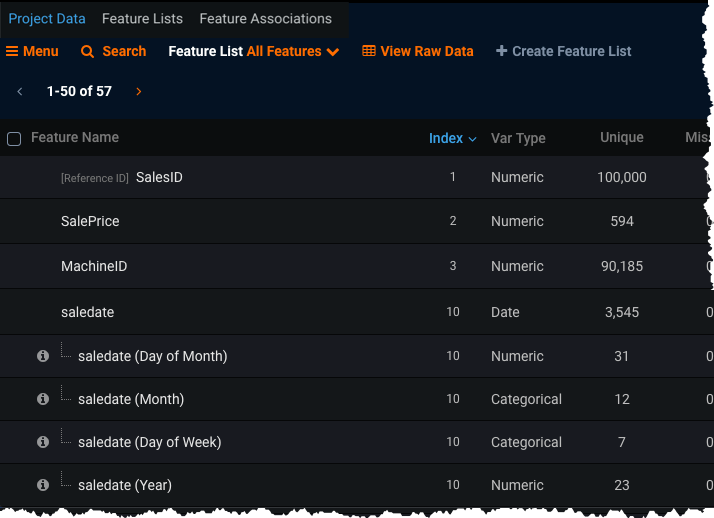
Task: Click info icon beside saledate (Year)
Action: 43,485
